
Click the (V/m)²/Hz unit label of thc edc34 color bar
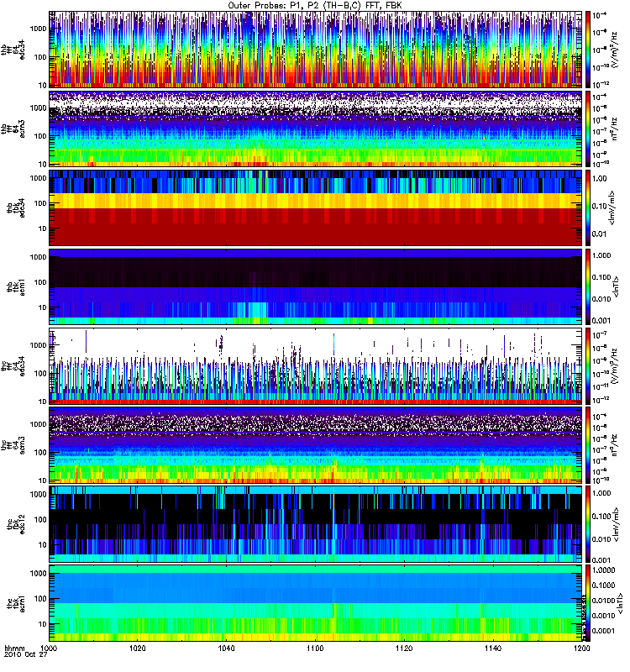point(614,366)
